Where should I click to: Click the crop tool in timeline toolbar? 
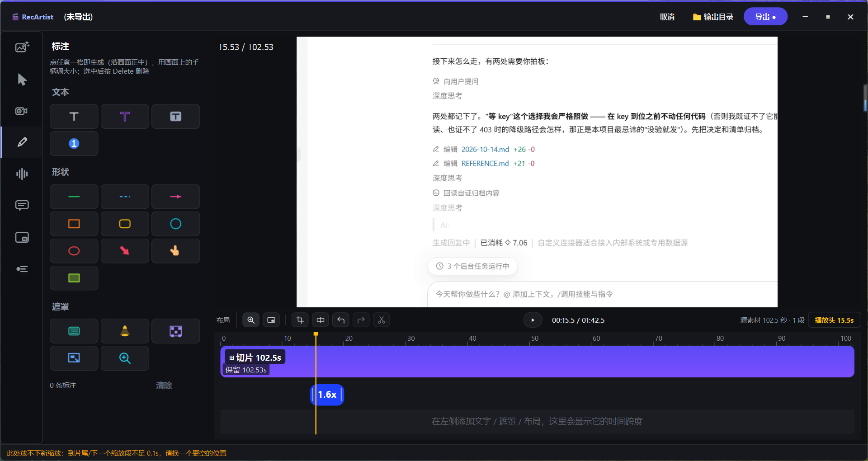point(300,320)
